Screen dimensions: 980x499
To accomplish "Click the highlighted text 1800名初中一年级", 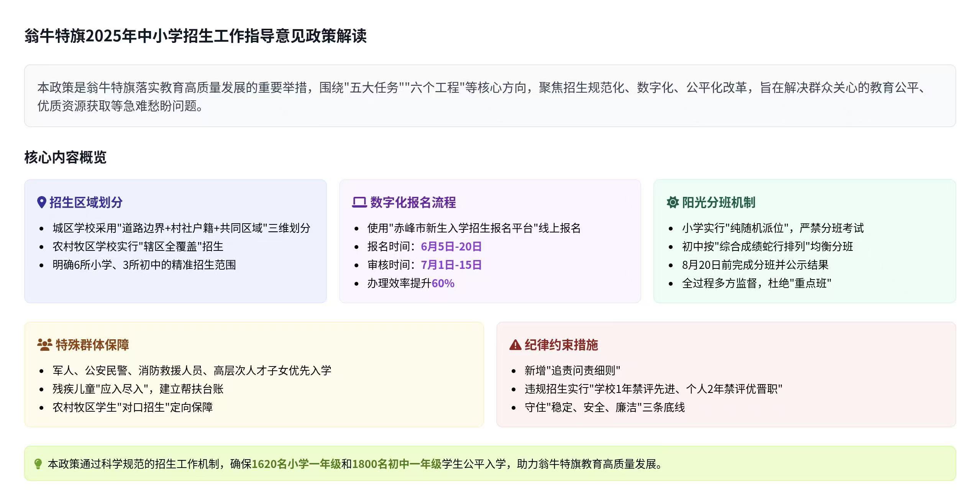I will point(396,464).
